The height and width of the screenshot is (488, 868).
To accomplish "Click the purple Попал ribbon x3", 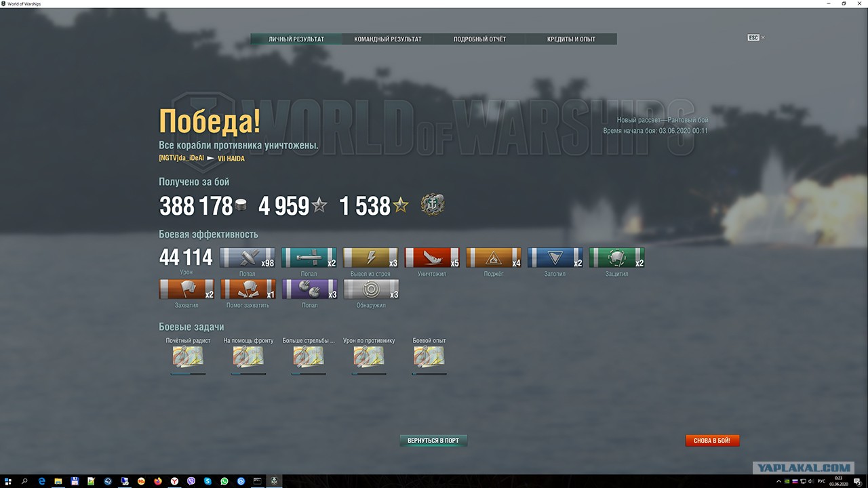I will [309, 289].
